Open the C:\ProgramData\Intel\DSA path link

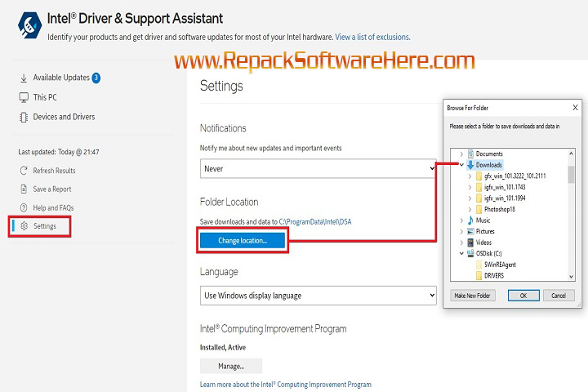(x=315, y=221)
